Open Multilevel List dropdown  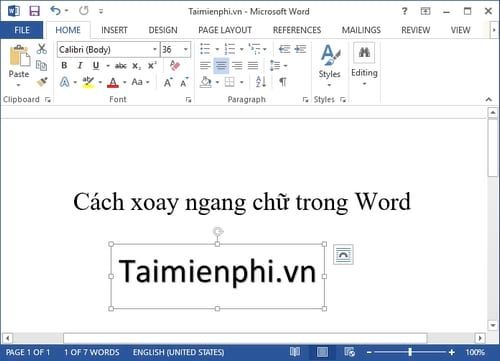click(265, 49)
